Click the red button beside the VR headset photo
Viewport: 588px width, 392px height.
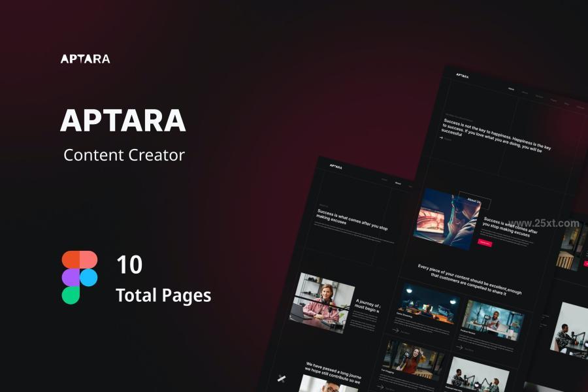tap(485, 242)
